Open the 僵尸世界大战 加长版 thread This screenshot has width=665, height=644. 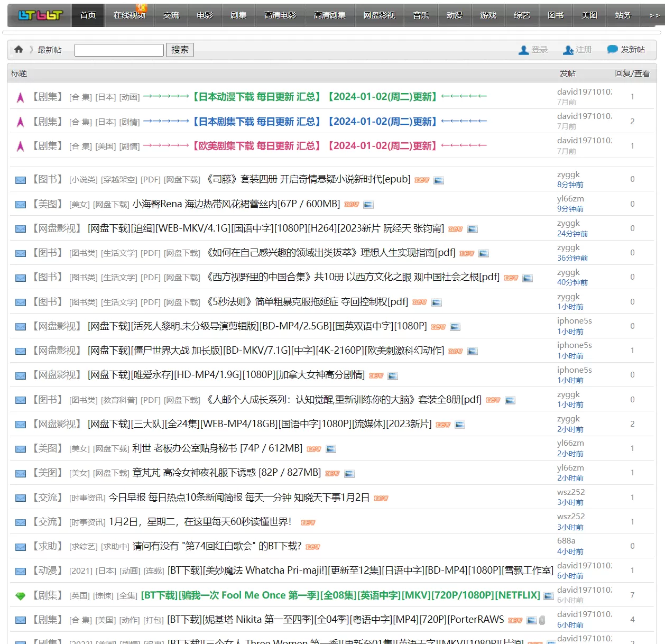point(266,351)
